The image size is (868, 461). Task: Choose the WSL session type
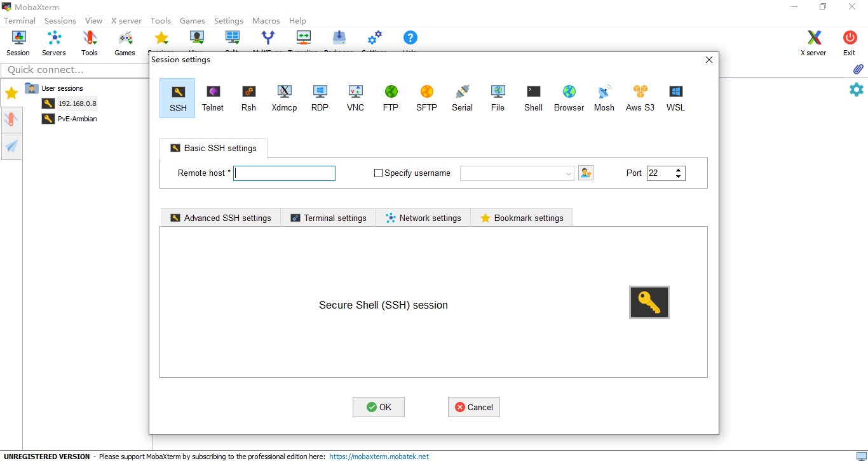click(x=675, y=98)
